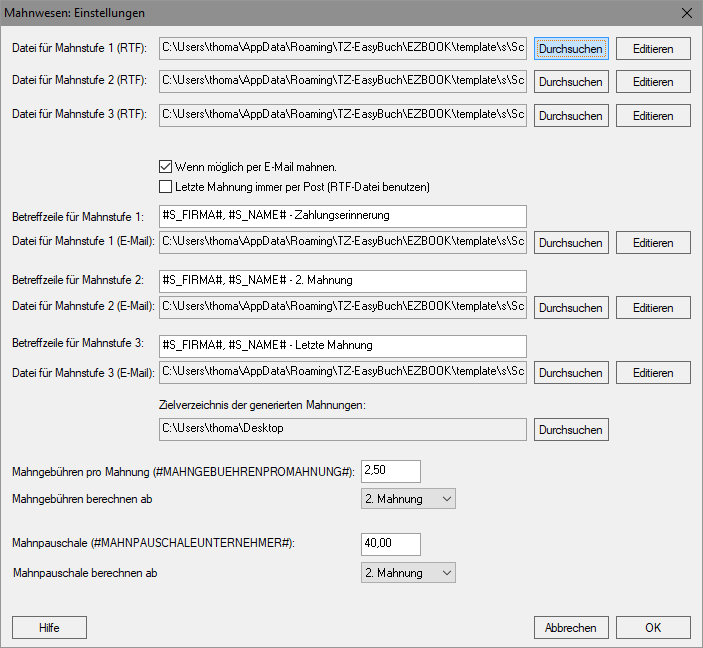This screenshot has width=703, height=648.
Task: Browse for the Zielverzeichnis target folder
Action: pyautogui.click(x=571, y=430)
